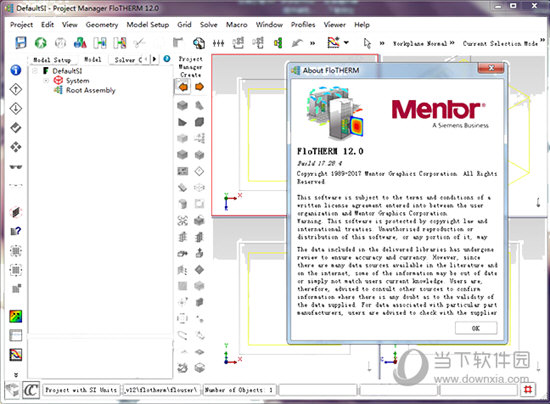Viewport: 550px width, 404px height.
Task: Close the About FloTHERM dialog with X
Action: click(x=491, y=68)
